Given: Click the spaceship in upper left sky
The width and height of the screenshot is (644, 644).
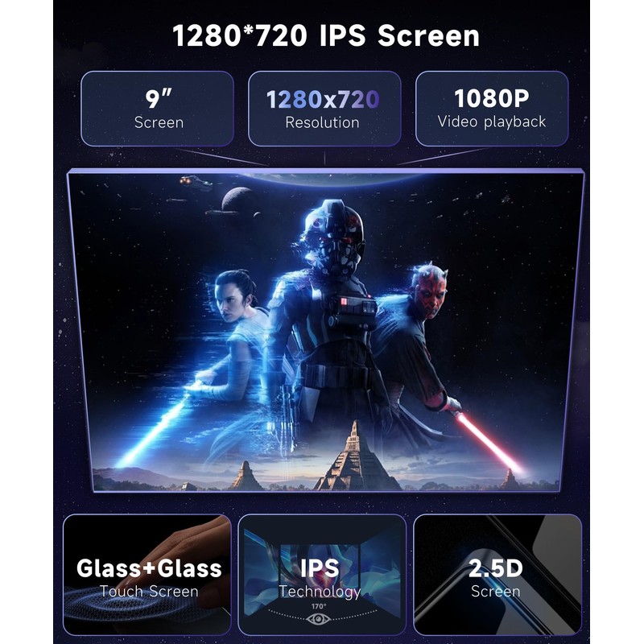Looking at the screenshot, I should (196, 181).
